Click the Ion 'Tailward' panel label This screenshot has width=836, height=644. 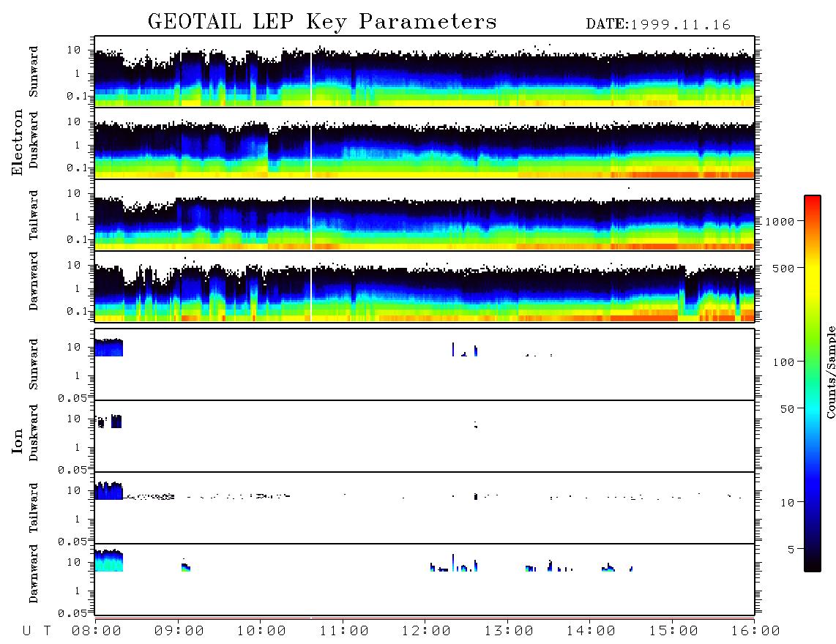[x=34, y=508]
